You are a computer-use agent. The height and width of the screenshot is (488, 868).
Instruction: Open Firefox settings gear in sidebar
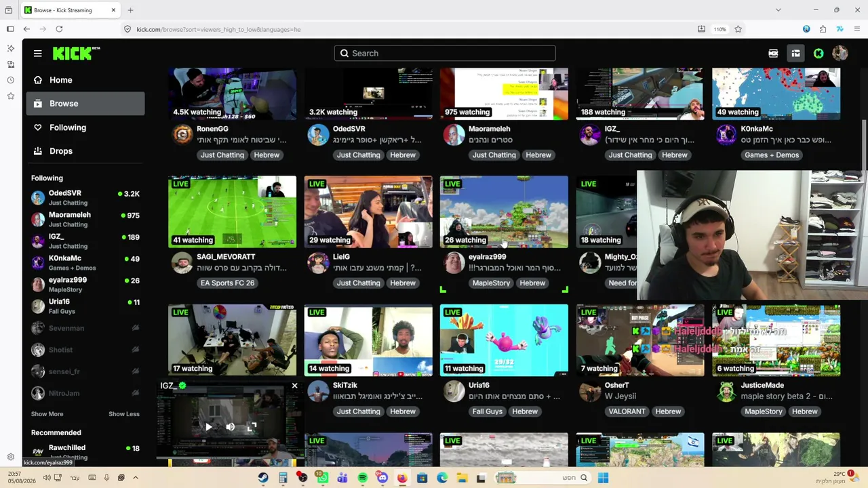[x=10, y=457]
